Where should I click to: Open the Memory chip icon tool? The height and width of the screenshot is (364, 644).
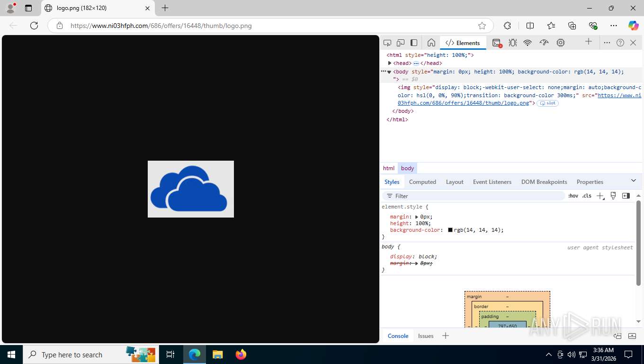pyautogui.click(x=561, y=43)
